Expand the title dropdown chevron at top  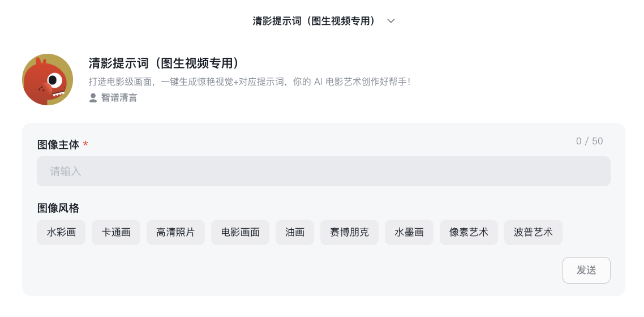(391, 21)
